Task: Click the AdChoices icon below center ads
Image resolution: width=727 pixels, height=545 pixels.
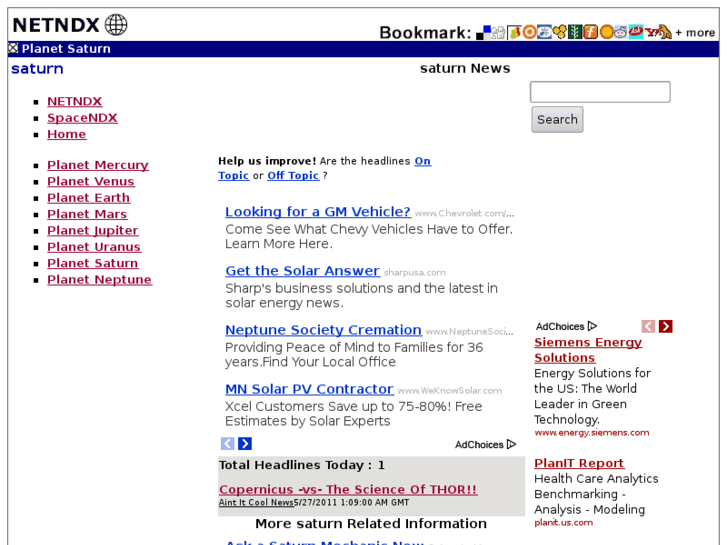Action: click(x=511, y=444)
